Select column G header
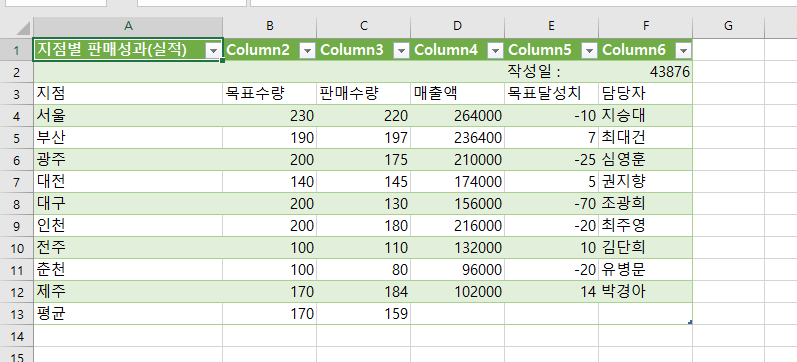The width and height of the screenshot is (797, 362). [728, 26]
